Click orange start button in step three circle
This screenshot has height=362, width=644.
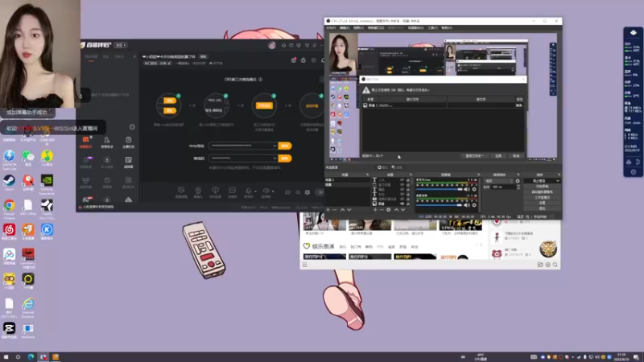pos(264,105)
